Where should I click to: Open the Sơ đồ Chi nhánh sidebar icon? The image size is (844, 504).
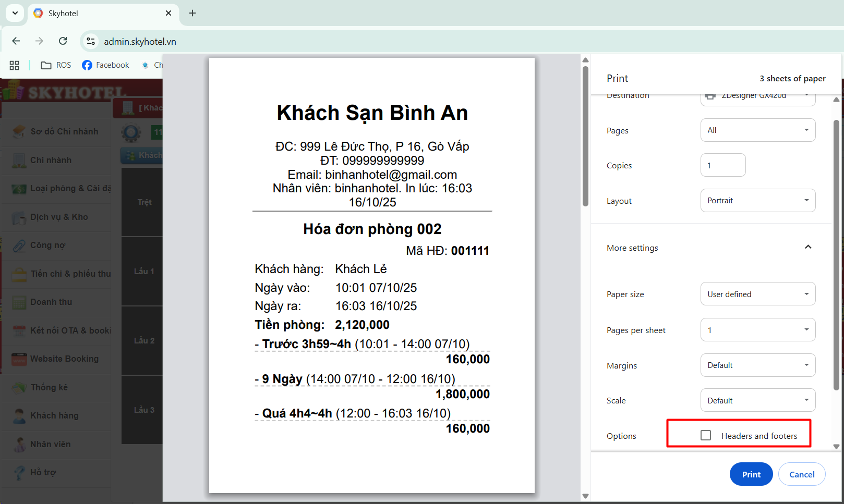point(19,131)
